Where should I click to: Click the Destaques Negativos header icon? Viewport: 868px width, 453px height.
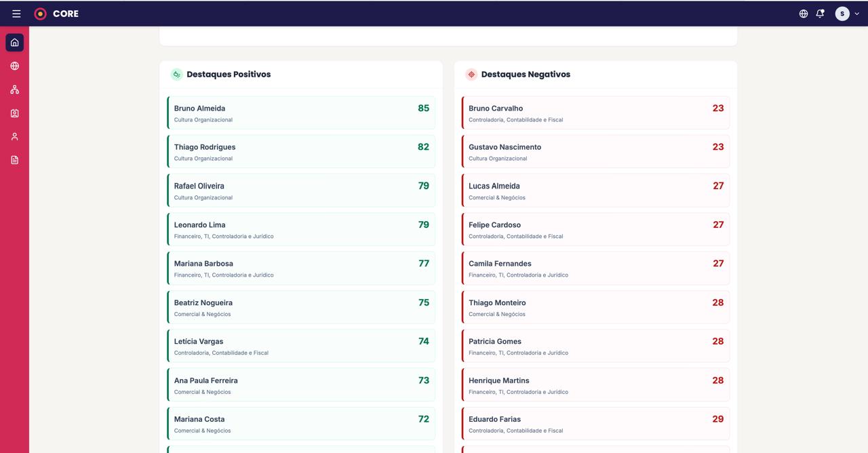471,75
